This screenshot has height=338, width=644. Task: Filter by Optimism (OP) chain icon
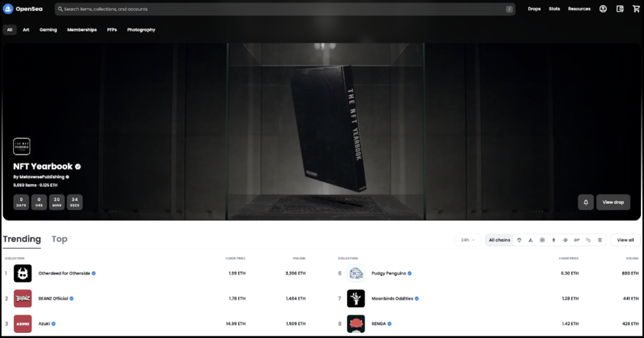point(577,240)
